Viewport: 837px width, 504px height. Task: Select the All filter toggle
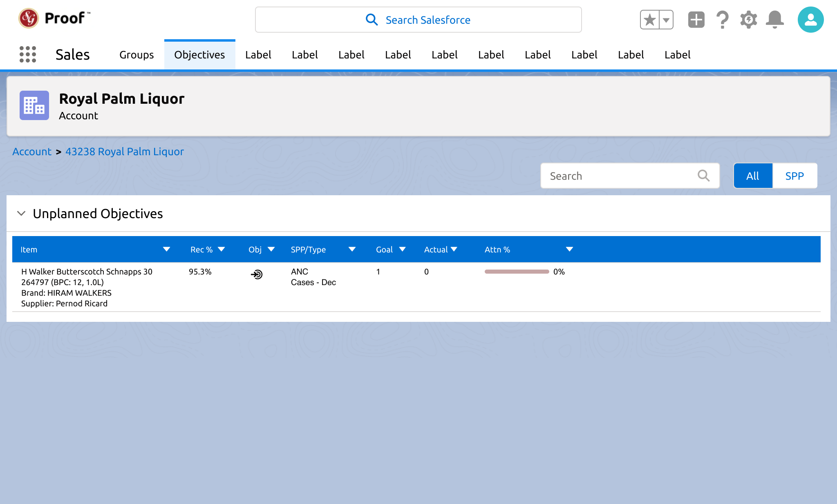tap(752, 176)
